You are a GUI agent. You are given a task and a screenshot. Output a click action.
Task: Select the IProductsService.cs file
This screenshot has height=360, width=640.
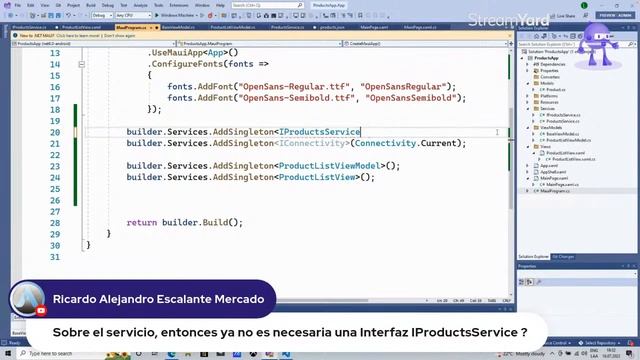(x=563, y=115)
